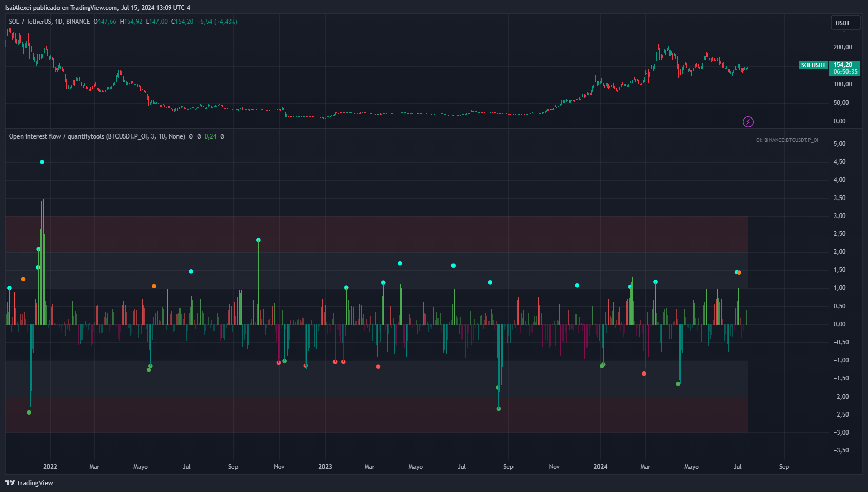This screenshot has height=492, width=868.
Task: Click the 3,50 indicator axis label
Action: pos(839,198)
